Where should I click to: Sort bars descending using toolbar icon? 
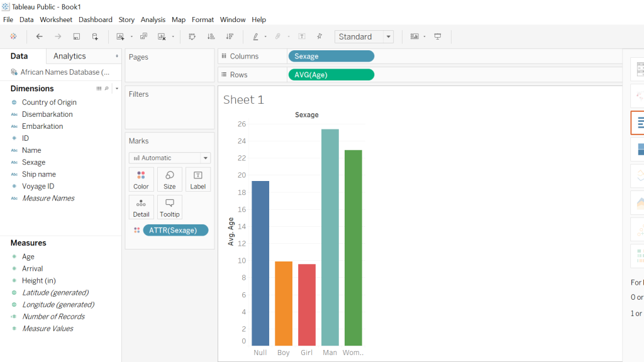(230, 36)
